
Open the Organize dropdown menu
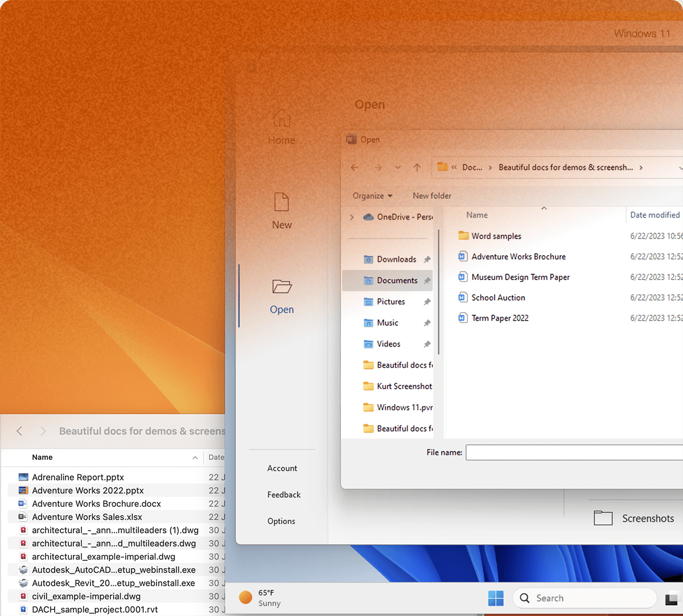click(372, 196)
